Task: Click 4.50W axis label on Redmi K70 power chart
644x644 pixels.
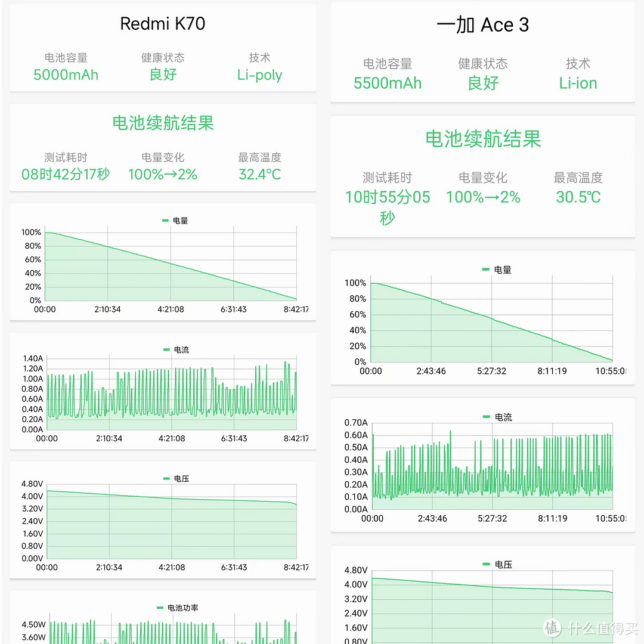Action: pos(33,625)
